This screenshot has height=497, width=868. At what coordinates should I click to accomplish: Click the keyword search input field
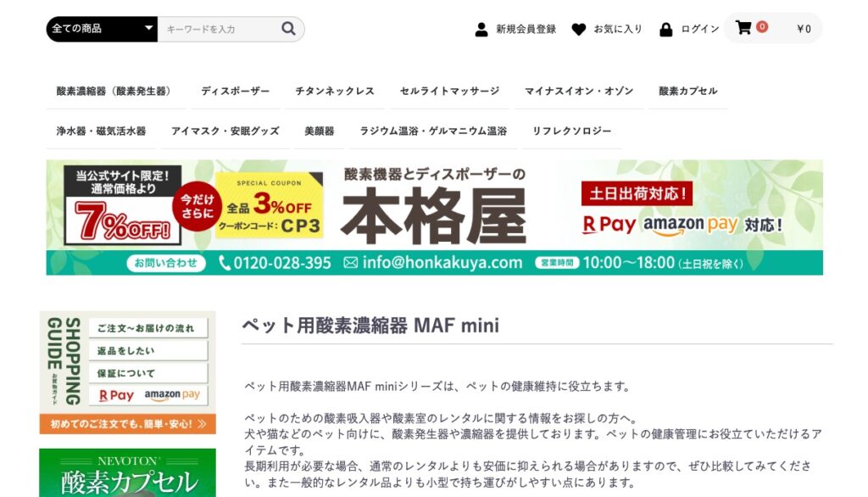point(219,29)
